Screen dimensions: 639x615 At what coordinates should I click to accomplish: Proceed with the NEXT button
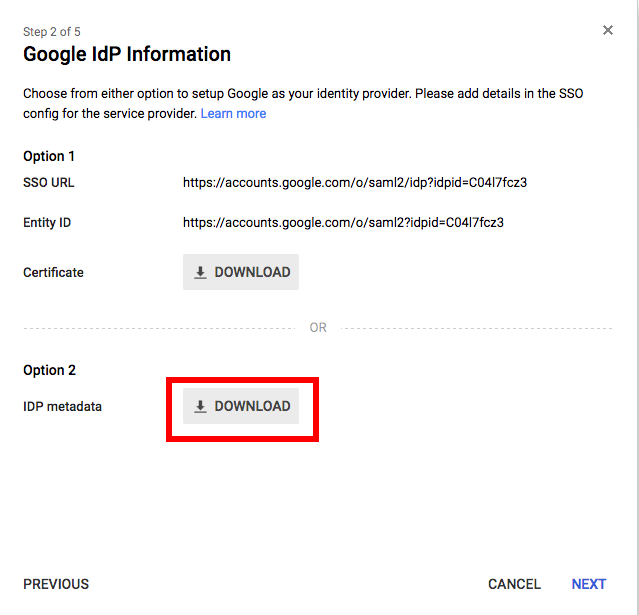[589, 584]
